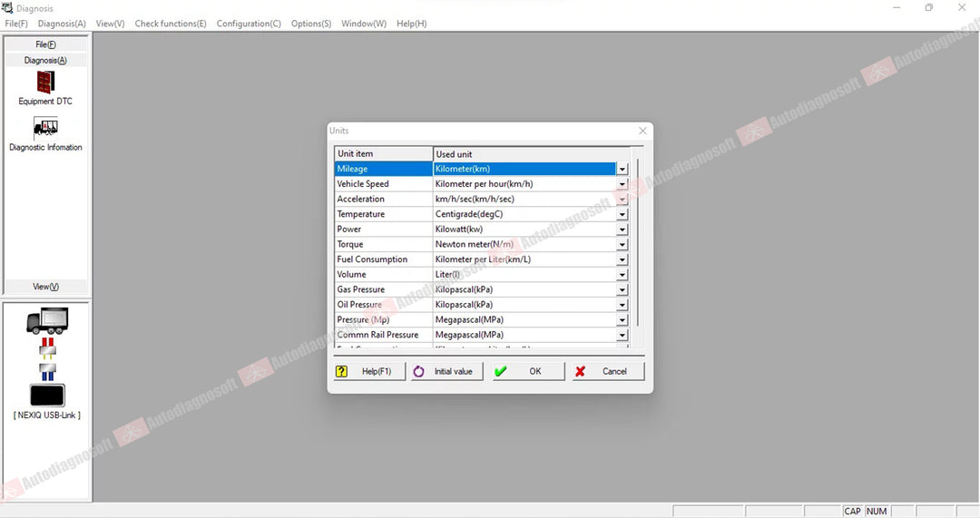Select the Pressure (Mp) row
This screenshot has height=518, width=980.
coord(481,320)
